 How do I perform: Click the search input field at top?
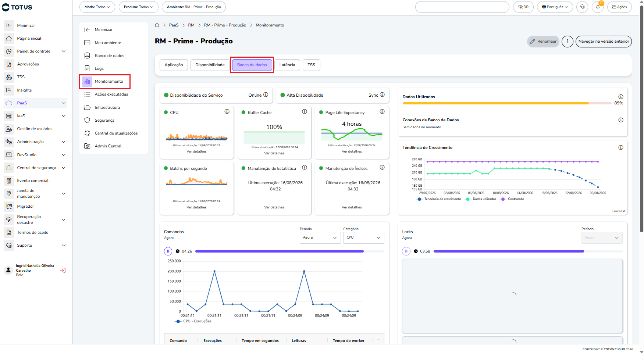pos(462,7)
